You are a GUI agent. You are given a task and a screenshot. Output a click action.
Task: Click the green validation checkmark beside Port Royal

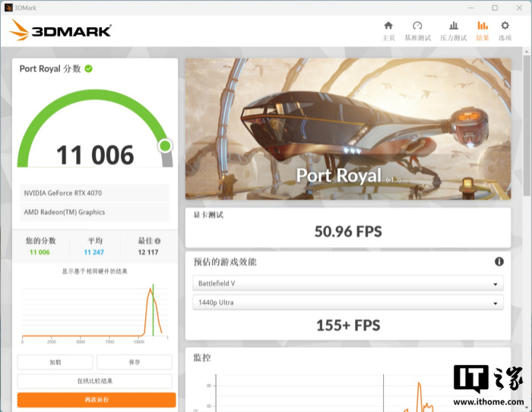(89, 68)
